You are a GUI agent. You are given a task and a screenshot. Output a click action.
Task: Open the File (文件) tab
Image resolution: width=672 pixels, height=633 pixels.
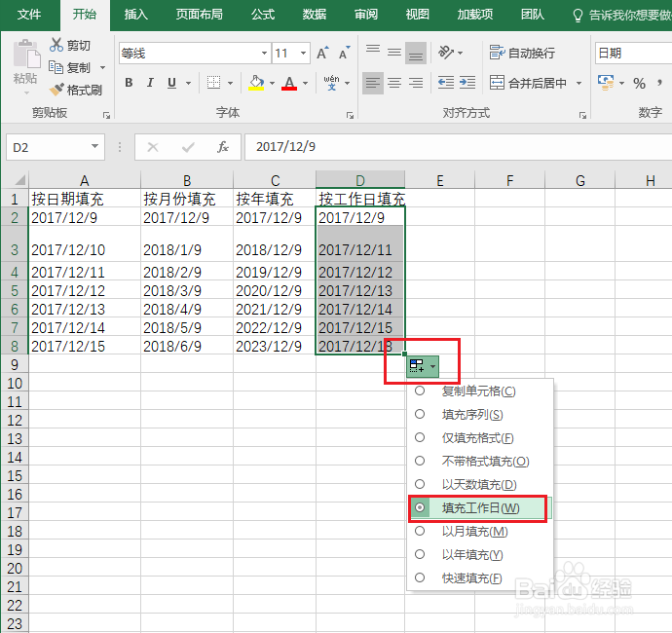tap(29, 15)
